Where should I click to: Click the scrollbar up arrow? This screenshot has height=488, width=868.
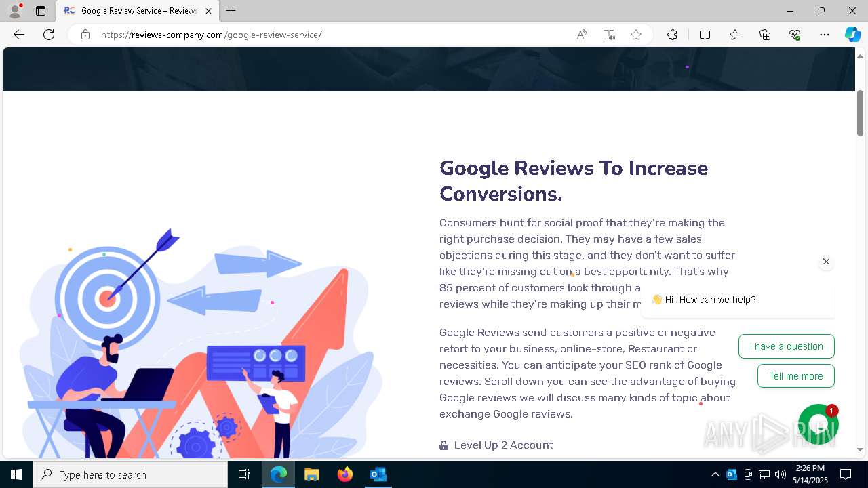[x=860, y=55]
